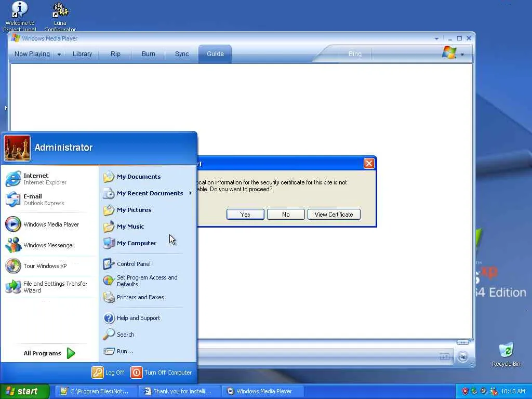The width and height of the screenshot is (532, 399).
Task: Switch to Thank you for installi... taskbar item
Action: [x=180, y=391]
